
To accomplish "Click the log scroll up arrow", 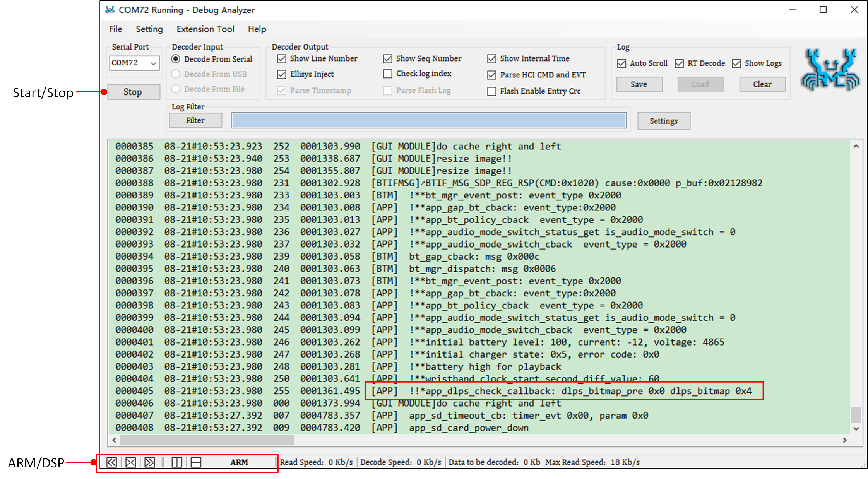I will tap(856, 147).
